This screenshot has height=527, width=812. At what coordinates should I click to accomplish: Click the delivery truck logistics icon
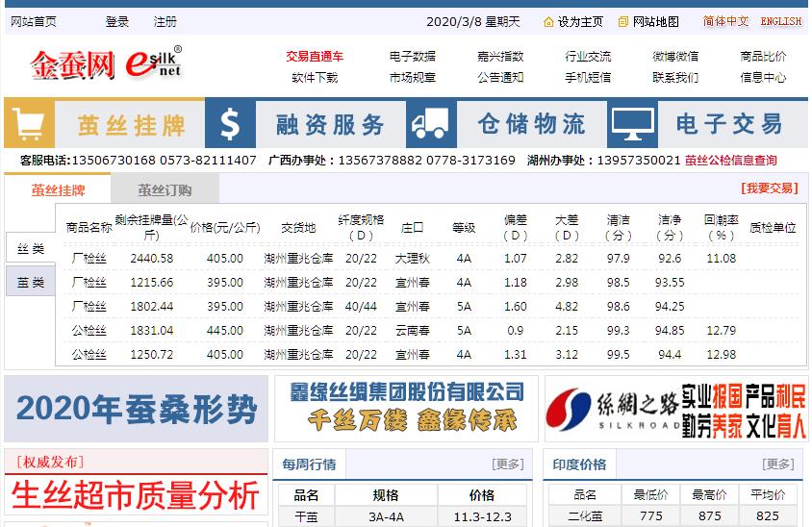click(x=430, y=124)
